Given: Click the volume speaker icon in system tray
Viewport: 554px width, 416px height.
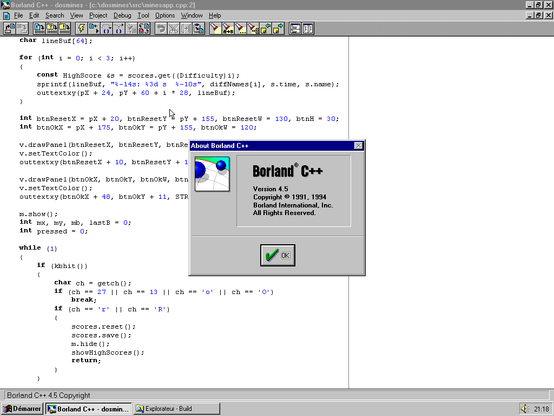Looking at the screenshot, I should (524, 409).
